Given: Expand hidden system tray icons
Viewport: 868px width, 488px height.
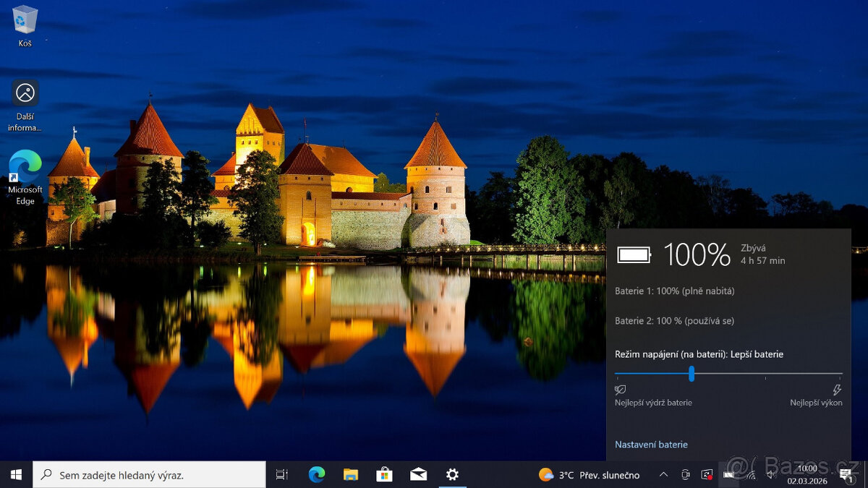Looking at the screenshot, I should (663, 475).
